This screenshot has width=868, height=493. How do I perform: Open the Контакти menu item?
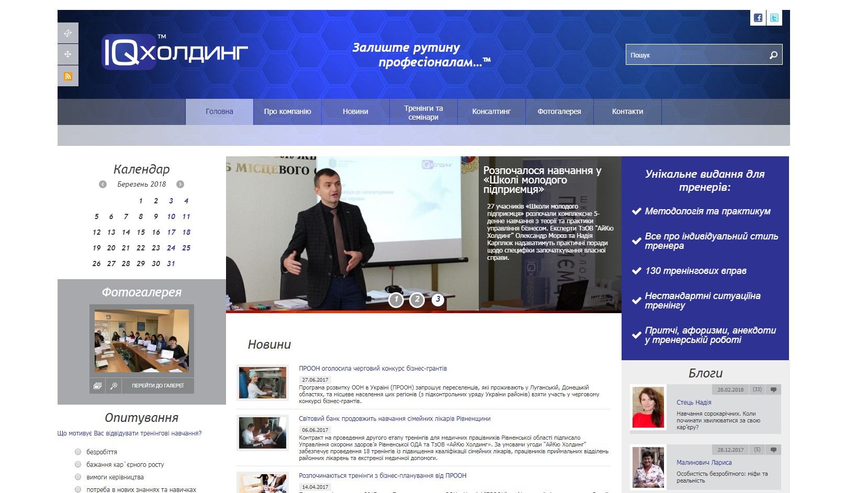(627, 112)
